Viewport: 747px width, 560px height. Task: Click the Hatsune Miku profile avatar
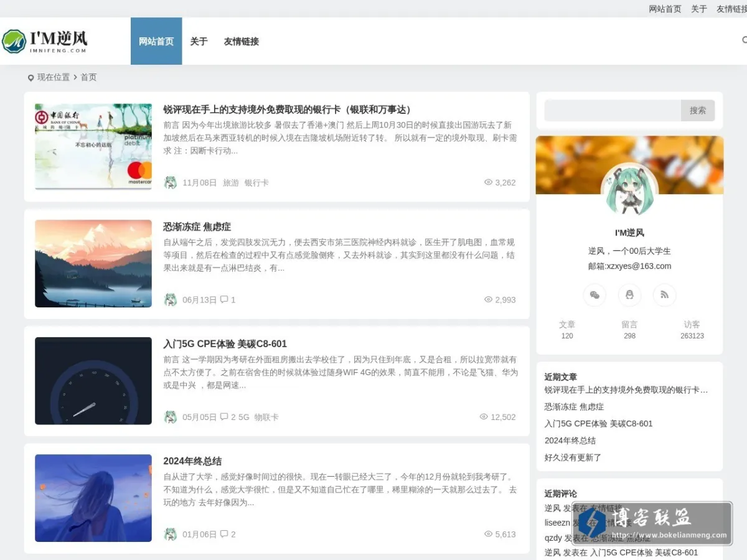tap(629, 190)
